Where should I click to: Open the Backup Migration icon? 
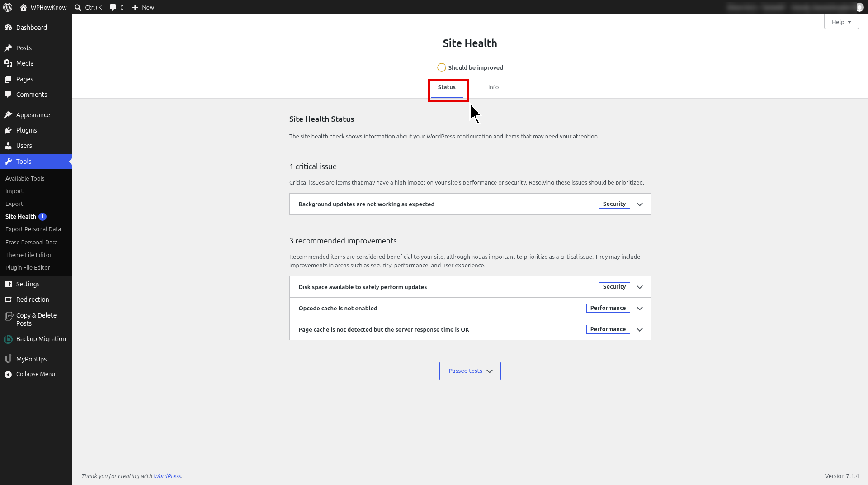click(8, 339)
